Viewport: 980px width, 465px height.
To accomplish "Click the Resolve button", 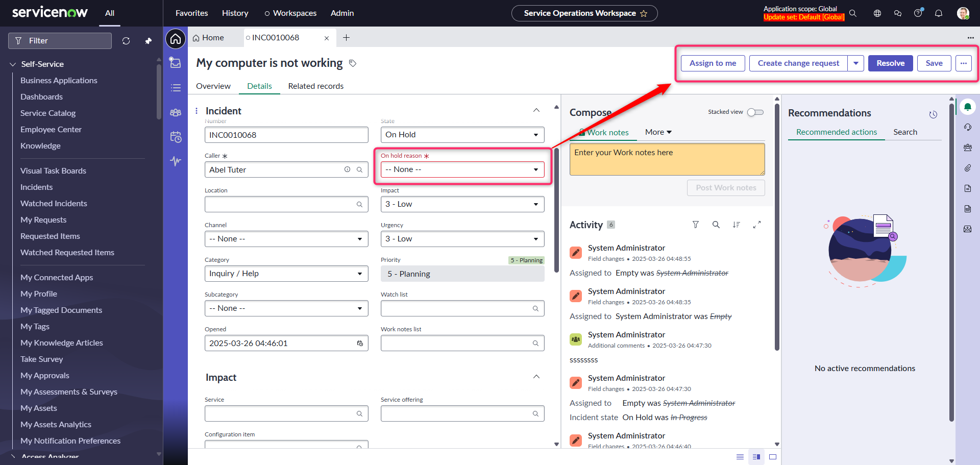I will tap(890, 63).
